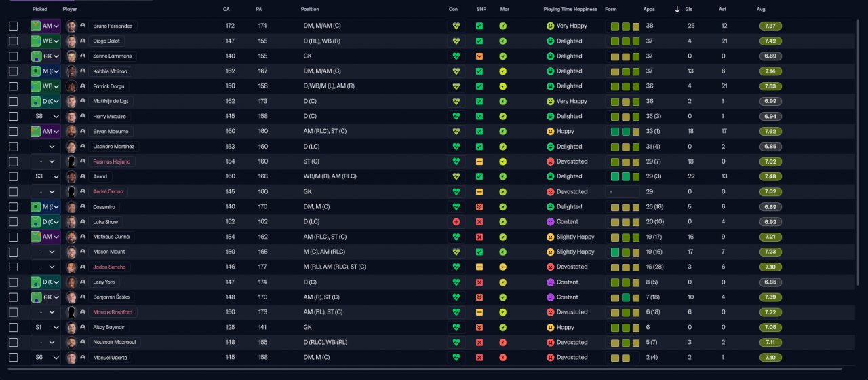Screen dimensions: 868x380
Task: Click the sad face icon for André Onana
Action: point(550,191)
